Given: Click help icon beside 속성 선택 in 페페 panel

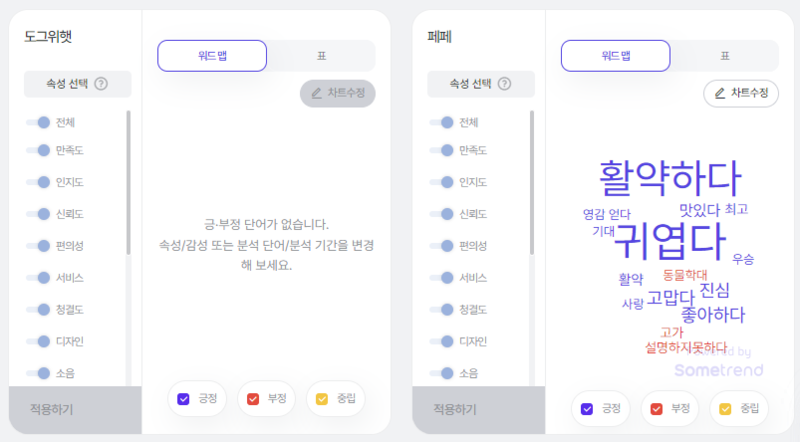Looking at the screenshot, I should click(x=504, y=84).
